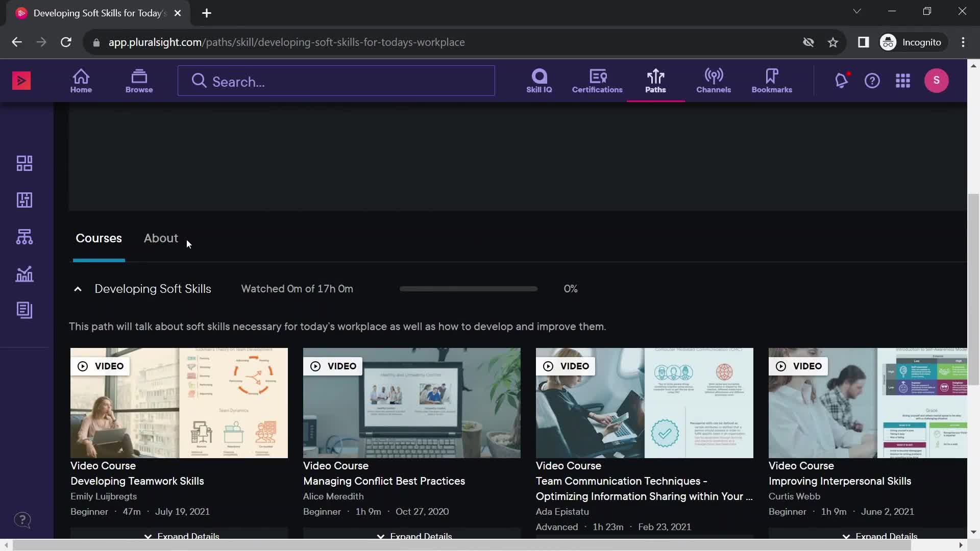Open document list icon in sidebar
The height and width of the screenshot is (551, 980).
24,310
